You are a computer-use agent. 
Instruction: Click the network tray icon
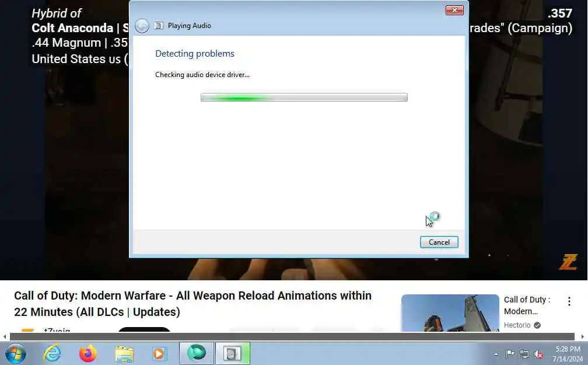coord(524,354)
